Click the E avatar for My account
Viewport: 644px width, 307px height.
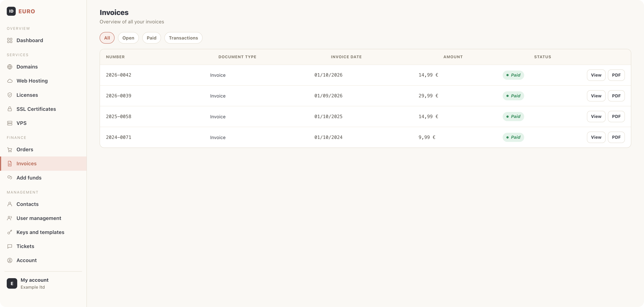point(12,283)
